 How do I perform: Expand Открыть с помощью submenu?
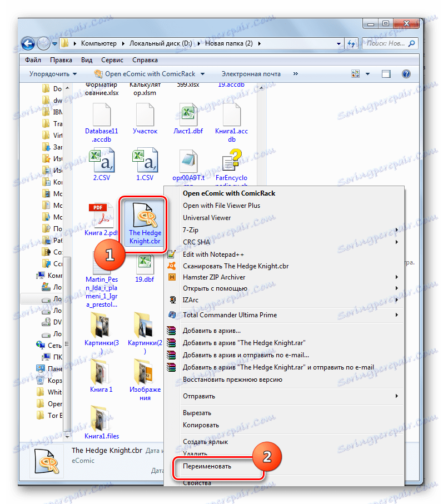click(x=284, y=288)
